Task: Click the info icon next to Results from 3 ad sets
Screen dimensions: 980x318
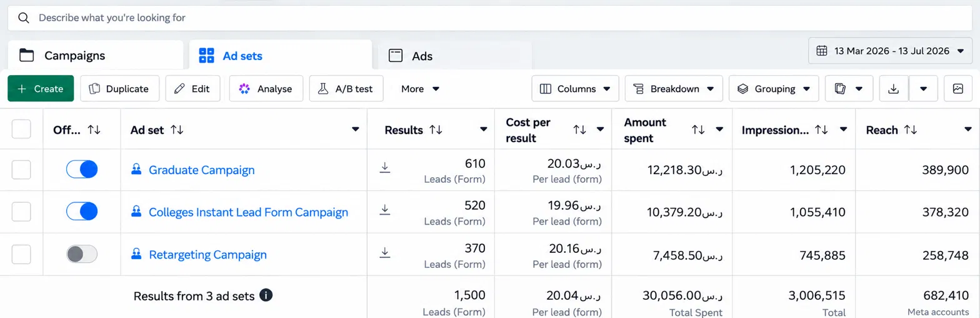Action: pos(266,295)
